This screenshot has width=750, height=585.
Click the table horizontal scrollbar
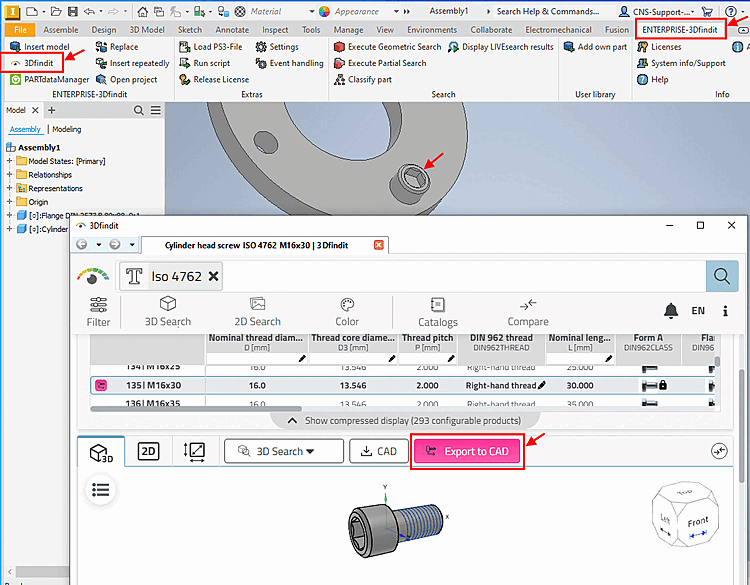pyautogui.click(x=196, y=409)
